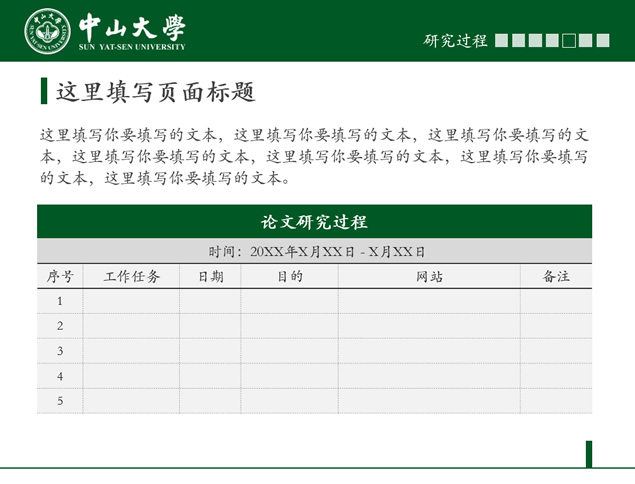Click the 网站 cell in row 3
Viewport: 635px width, 484px height.
[x=429, y=351]
